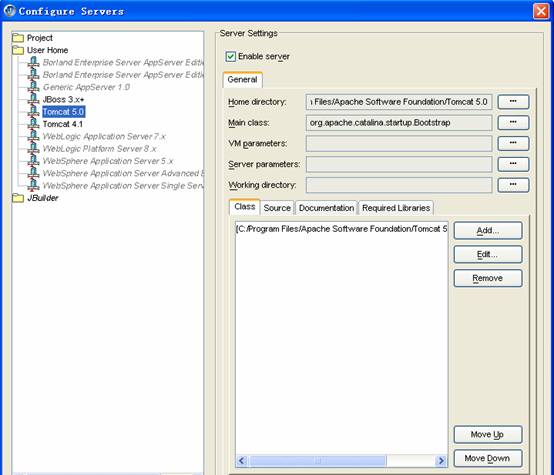Open Server parameters ellipsis button
The width and height of the screenshot is (554, 475).
[x=513, y=164]
